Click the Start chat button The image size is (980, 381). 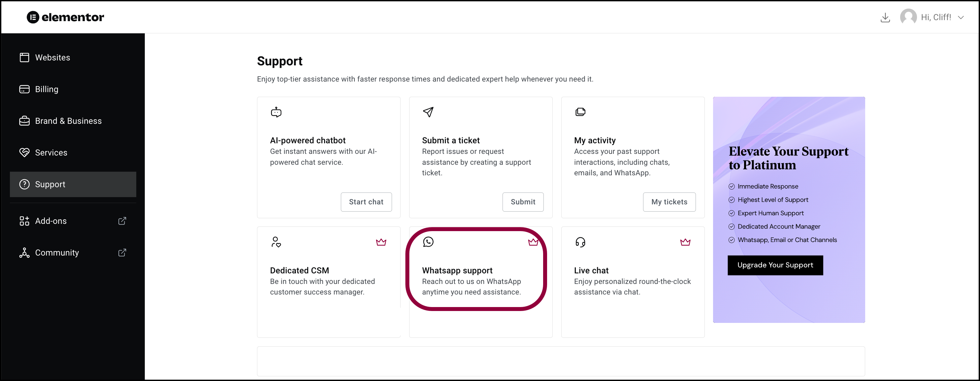(366, 201)
